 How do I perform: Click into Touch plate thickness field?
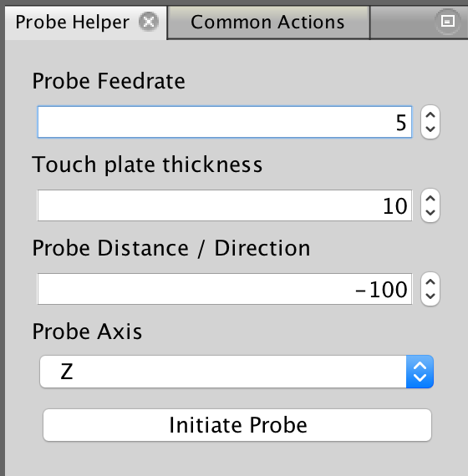point(225,205)
